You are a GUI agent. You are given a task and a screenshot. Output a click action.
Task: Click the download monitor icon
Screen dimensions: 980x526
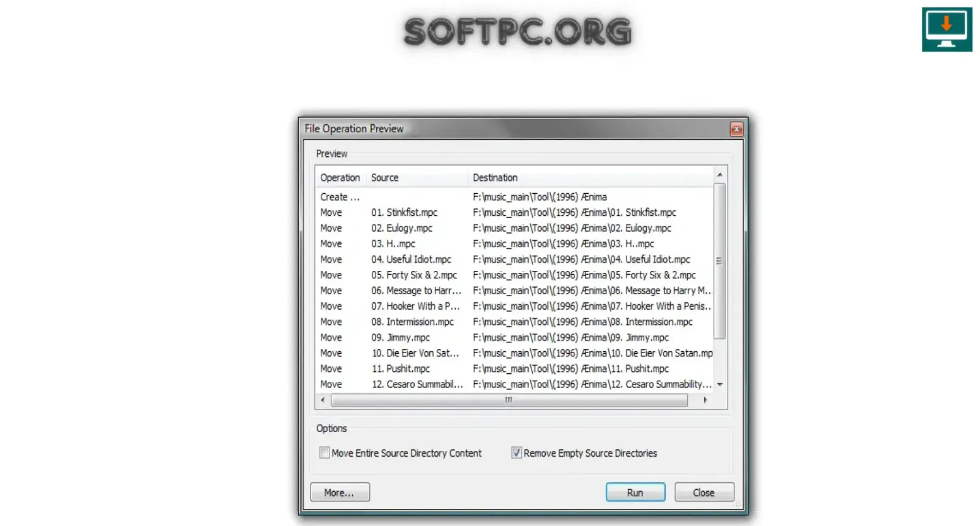pyautogui.click(x=947, y=29)
